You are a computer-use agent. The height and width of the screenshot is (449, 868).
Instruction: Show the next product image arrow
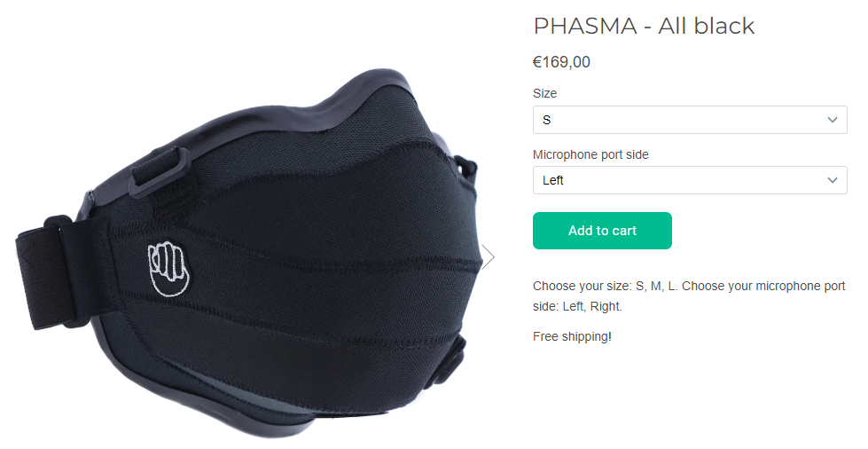click(x=488, y=257)
